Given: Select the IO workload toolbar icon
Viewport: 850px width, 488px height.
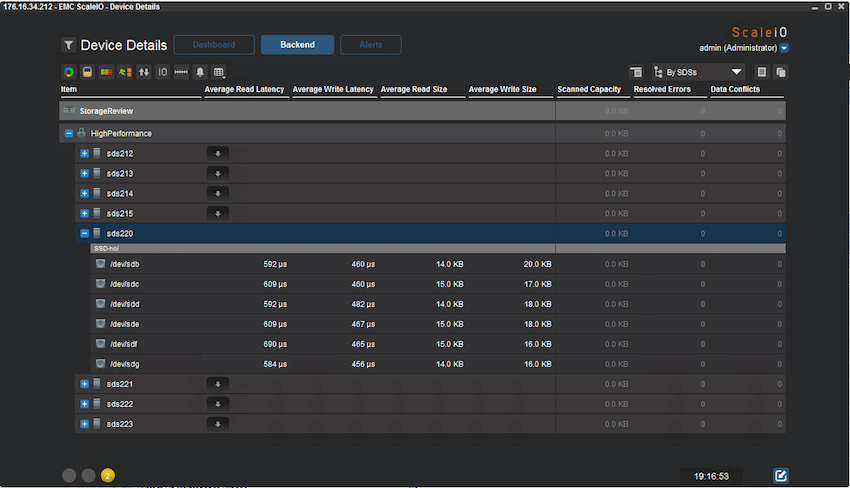Looking at the screenshot, I should pos(163,72).
